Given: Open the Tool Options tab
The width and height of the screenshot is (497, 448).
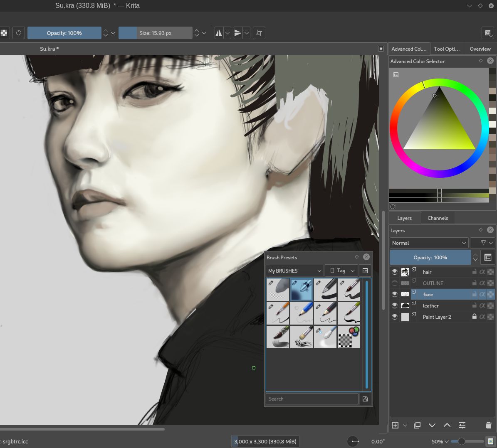Looking at the screenshot, I should pos(447,49).
